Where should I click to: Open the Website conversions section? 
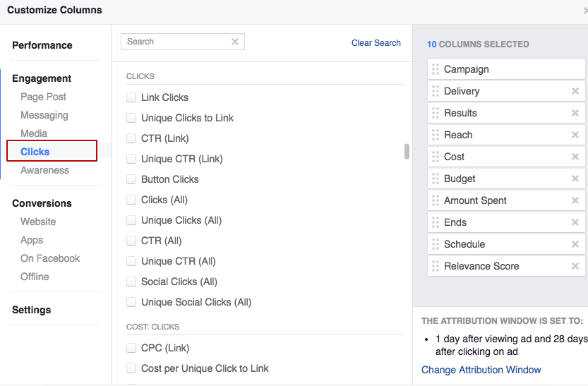(x=38, y=222)
